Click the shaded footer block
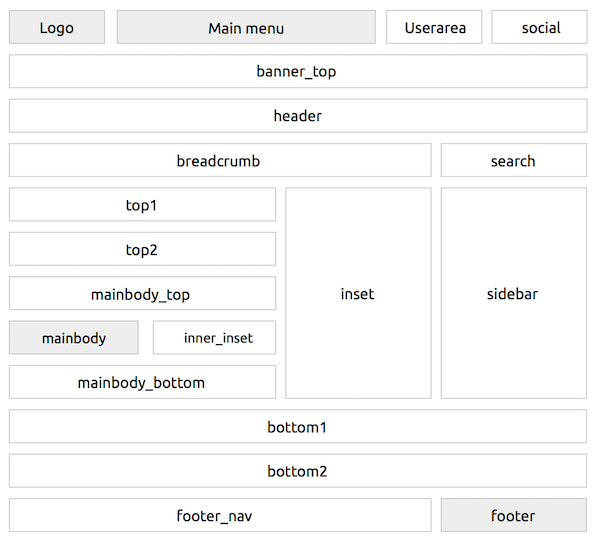The height and width of the screenshot is (546, 600). coord(513,516)
